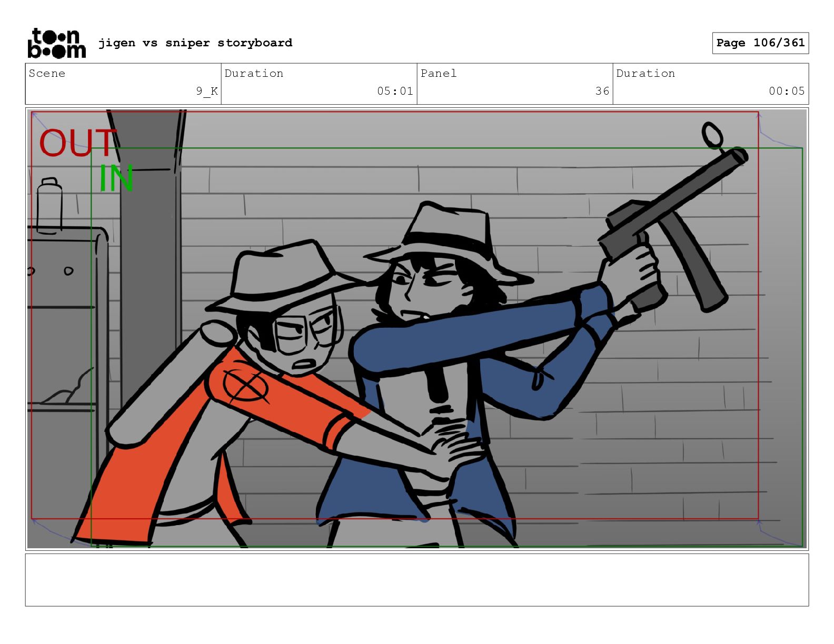Click the red "OUT" camera frame label
The width and height of the screenshot is (834, 644).
pos(78,143)
